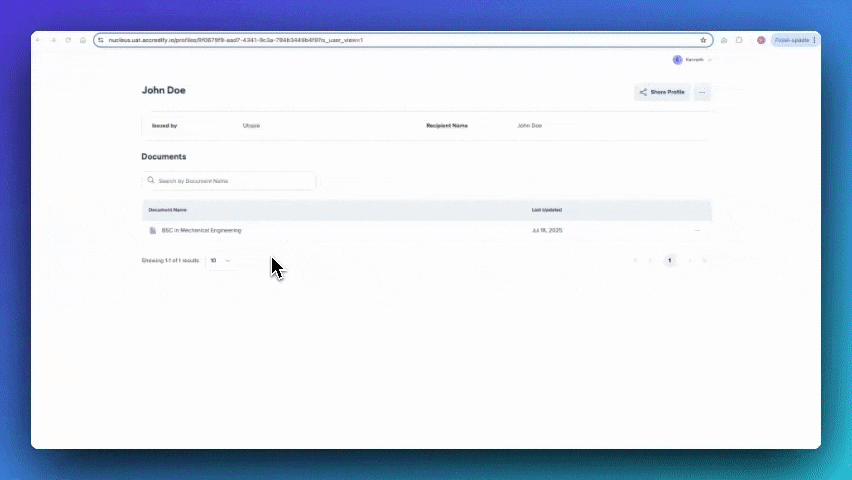Open the Chrome three-dot menu
Viewport: 852px width, 480px height.
point(815,40)
